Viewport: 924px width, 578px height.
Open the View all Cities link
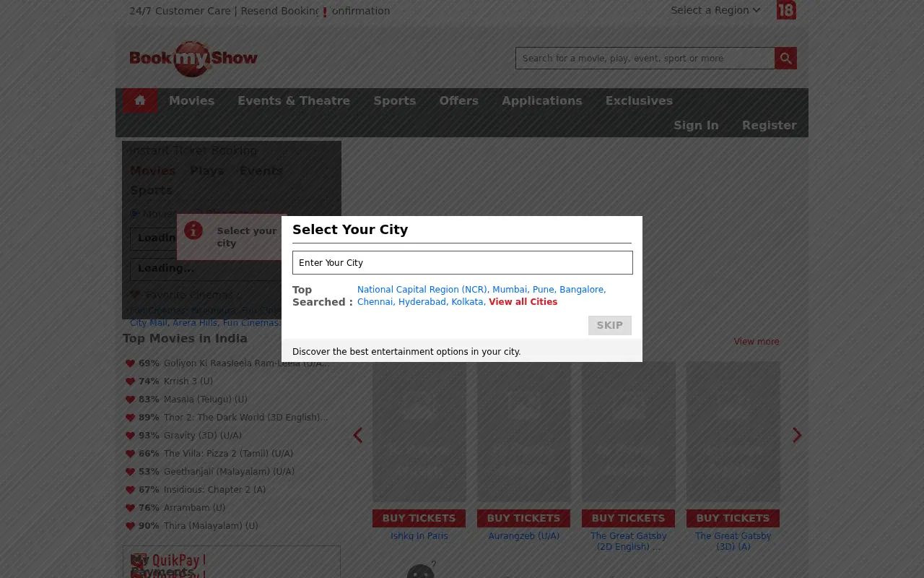523,302
